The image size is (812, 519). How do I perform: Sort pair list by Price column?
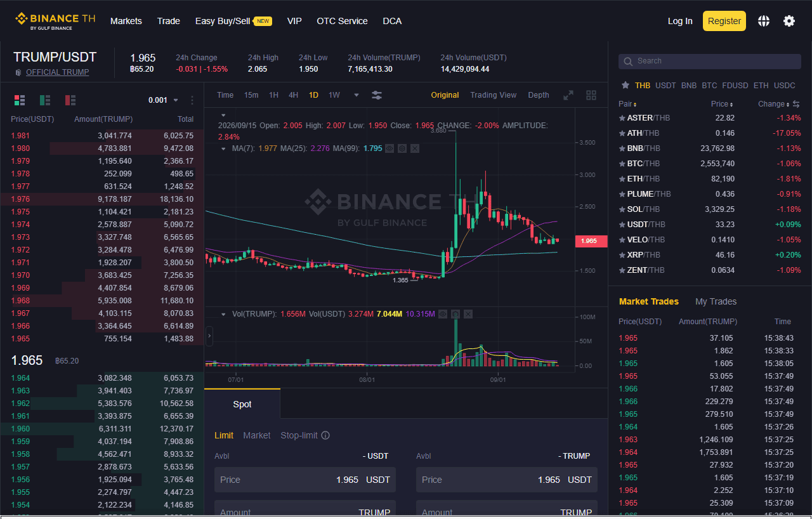pyautogui.click(x=722, y=104)
